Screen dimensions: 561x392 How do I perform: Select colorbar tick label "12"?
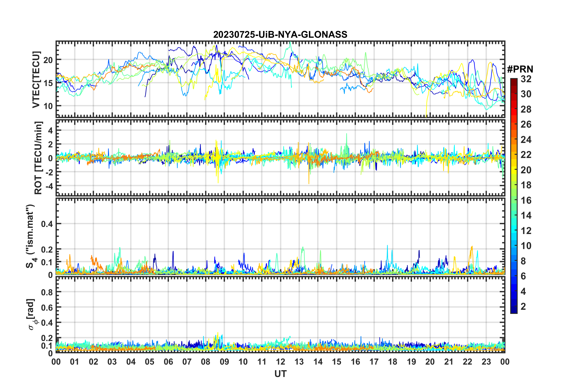pos(526,231)
